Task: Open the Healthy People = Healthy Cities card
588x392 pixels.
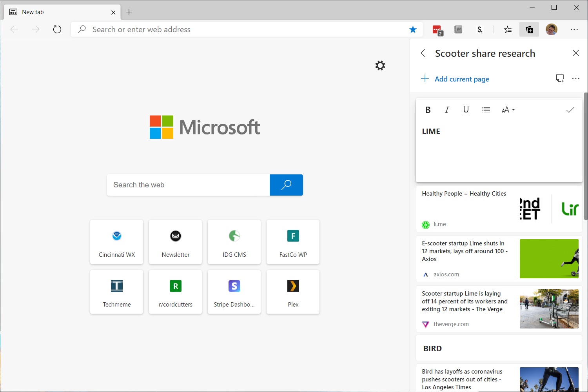Action: [x=499, y=209]
